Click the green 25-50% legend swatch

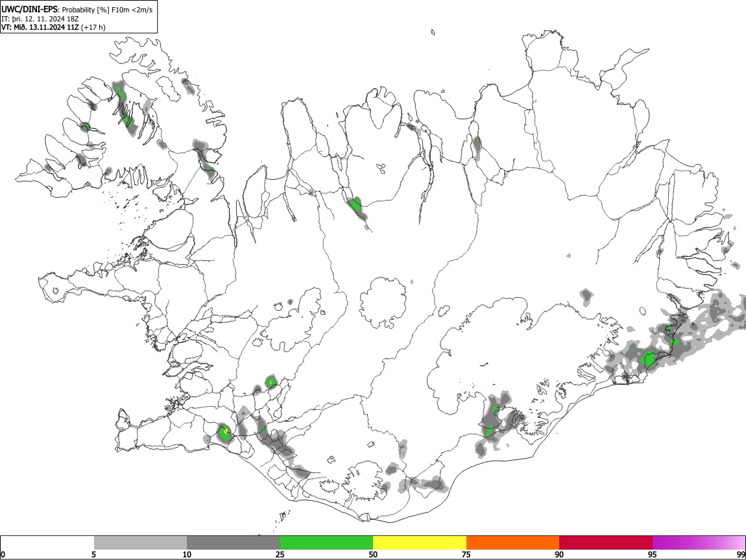click(326, 543)
